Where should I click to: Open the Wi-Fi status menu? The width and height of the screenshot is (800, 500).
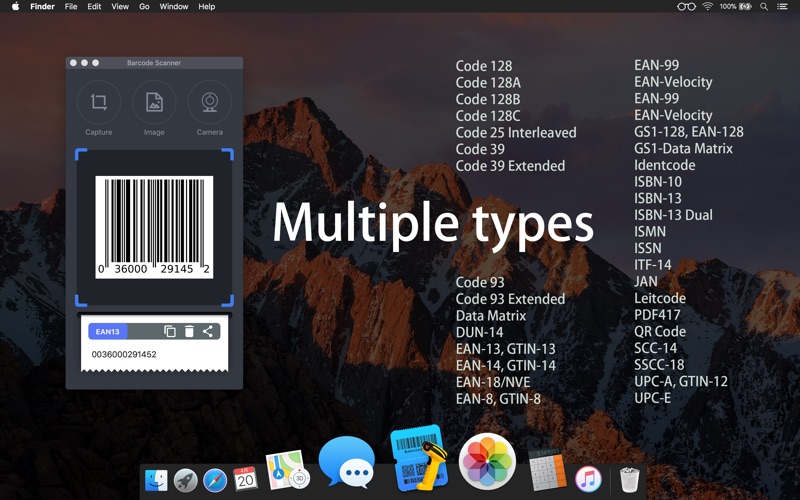[707, 7]
